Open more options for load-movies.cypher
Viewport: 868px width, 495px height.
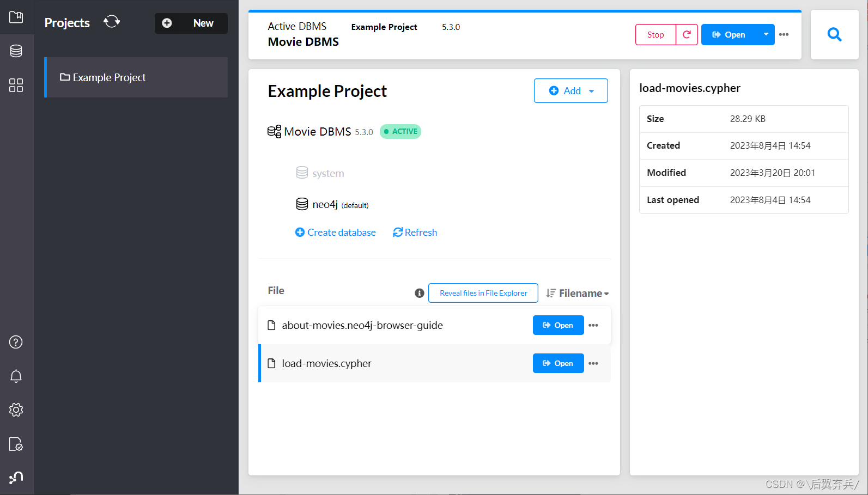593,363
